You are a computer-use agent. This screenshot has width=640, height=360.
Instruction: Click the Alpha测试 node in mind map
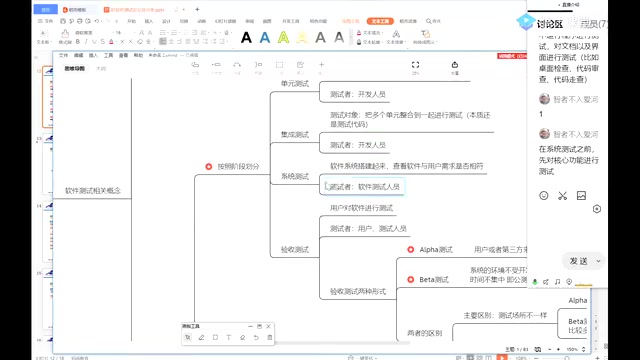click(x=436, y=249)
